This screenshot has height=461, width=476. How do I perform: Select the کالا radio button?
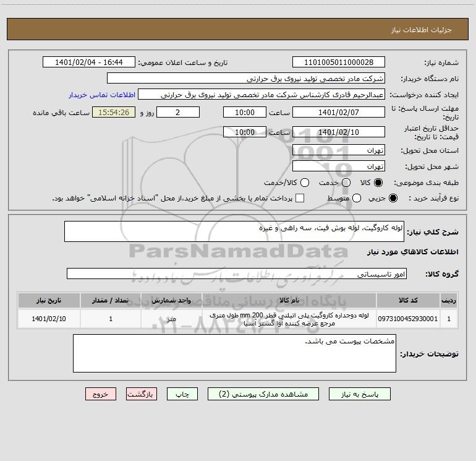(x=378, y=183)
